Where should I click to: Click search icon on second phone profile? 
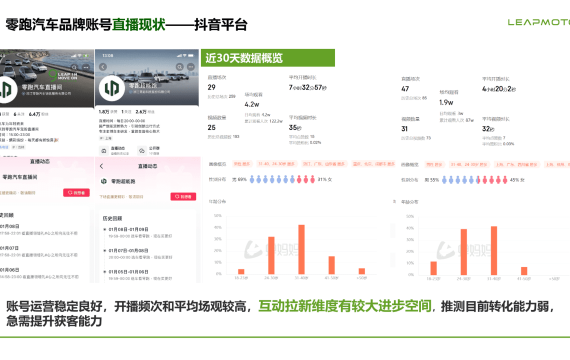coord(180,67)
